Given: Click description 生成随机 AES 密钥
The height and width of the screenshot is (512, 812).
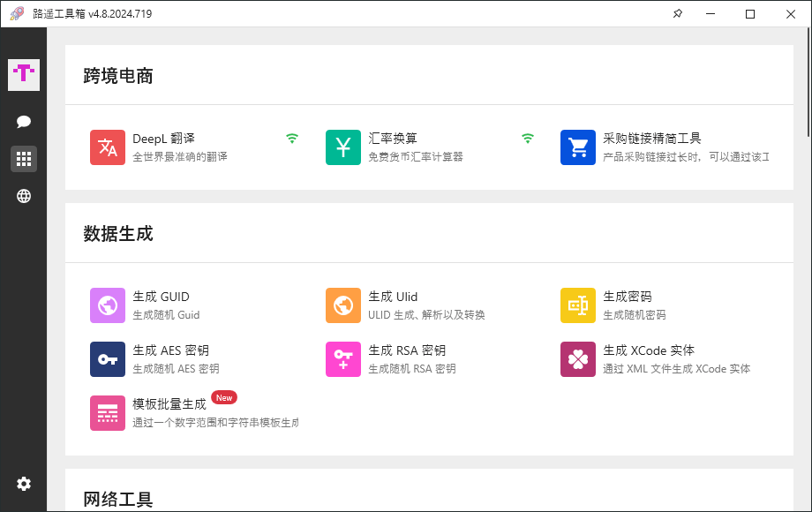Looking at the screenshot, I should click(176, 369).
